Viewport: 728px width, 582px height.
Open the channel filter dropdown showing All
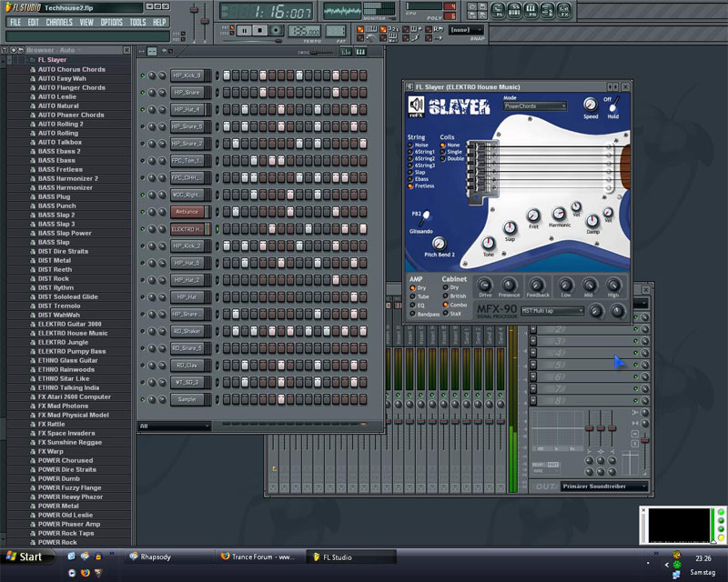coord(174,426)
